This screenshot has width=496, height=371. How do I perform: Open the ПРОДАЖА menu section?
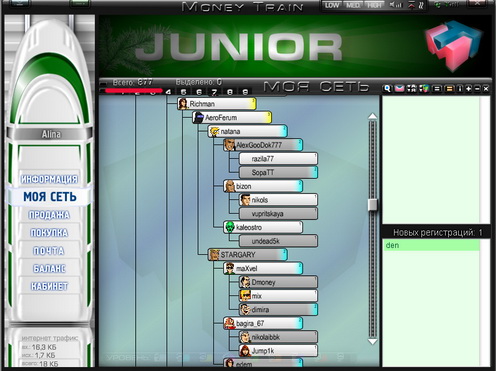click(x=49, y=215)
